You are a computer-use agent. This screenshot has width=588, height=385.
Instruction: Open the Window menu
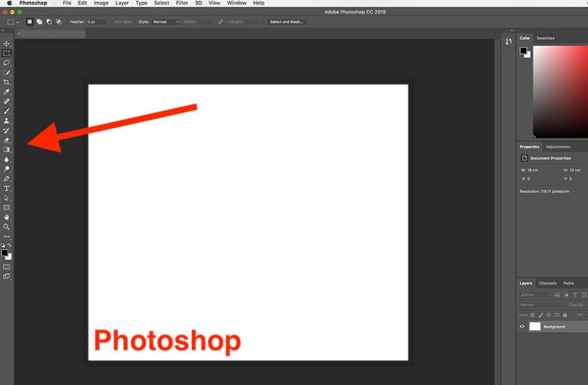pos(237,3)
